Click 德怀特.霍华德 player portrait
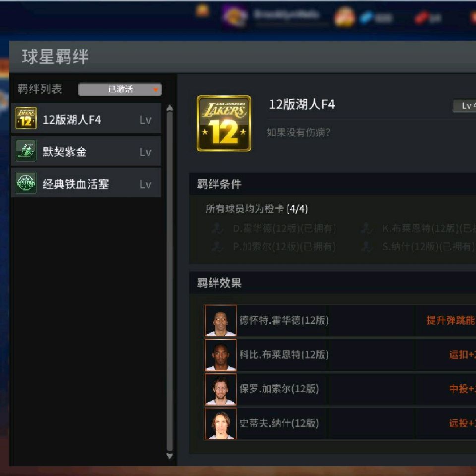This screenshot has width=476, height=476. [x=220, y=321]
